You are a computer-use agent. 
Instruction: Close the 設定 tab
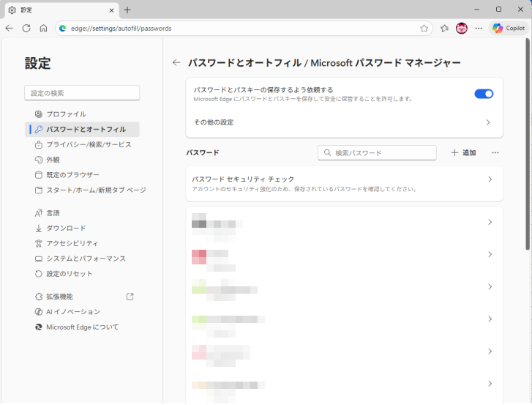coord(111,10)
